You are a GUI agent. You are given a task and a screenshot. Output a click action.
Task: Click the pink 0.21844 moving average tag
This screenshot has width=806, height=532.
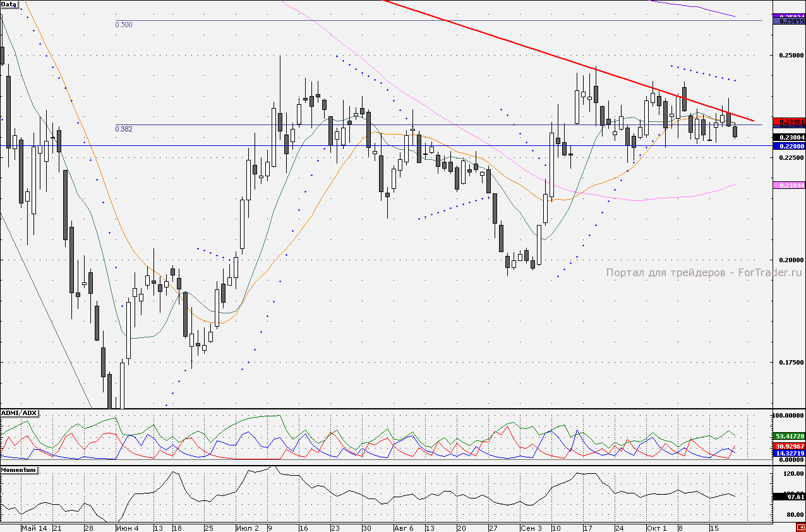pyautogui.click(x=789, y=185)
